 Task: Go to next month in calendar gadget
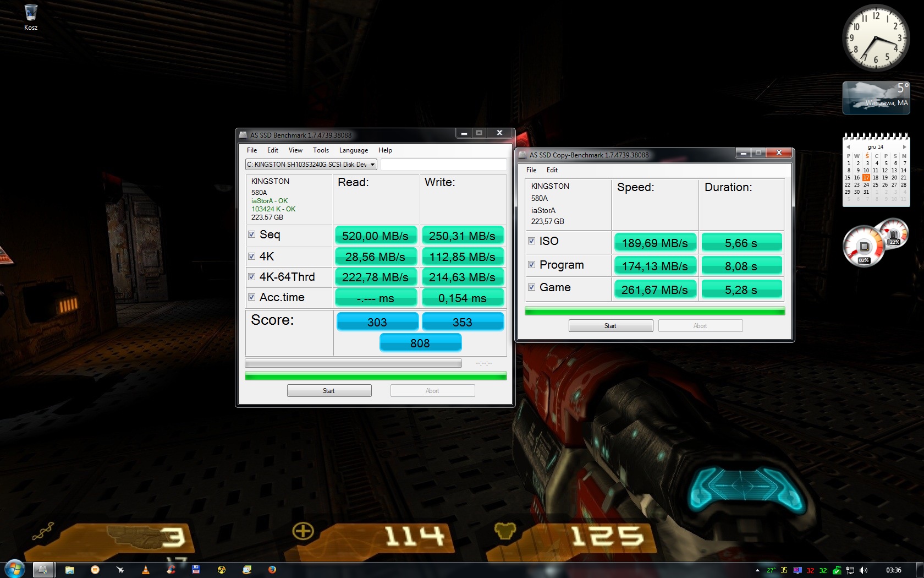point(904,147)
